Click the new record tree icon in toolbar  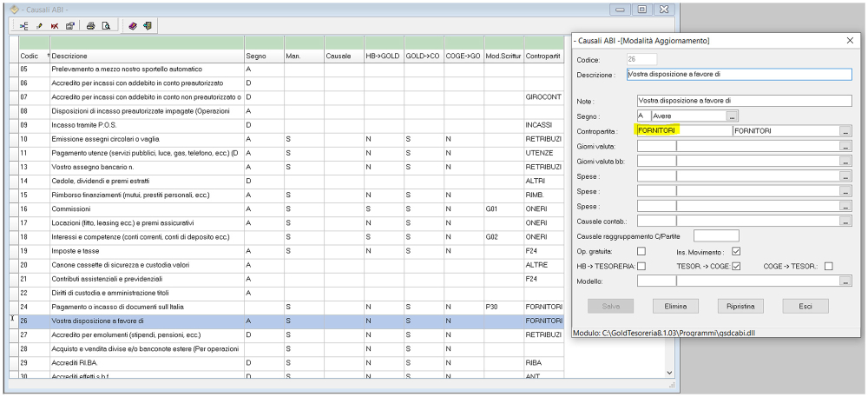click(24, 26)
